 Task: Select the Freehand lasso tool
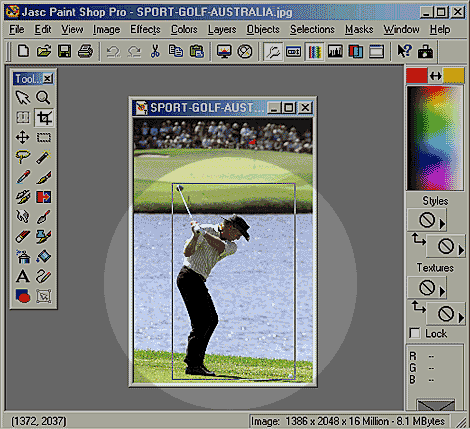(23, 157)
